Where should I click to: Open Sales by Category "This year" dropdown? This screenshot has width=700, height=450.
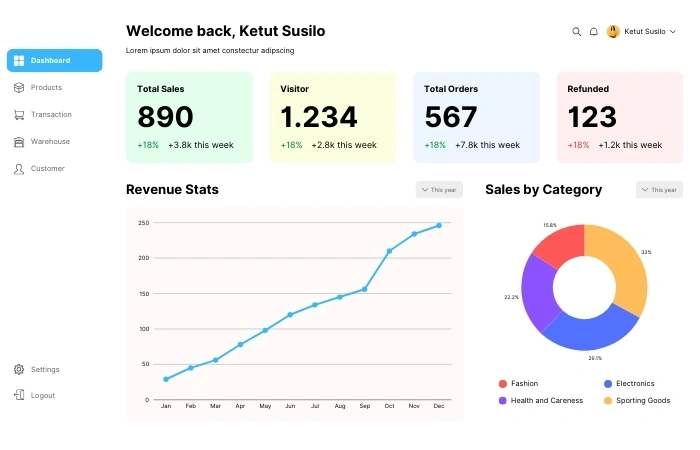(659, 190)
